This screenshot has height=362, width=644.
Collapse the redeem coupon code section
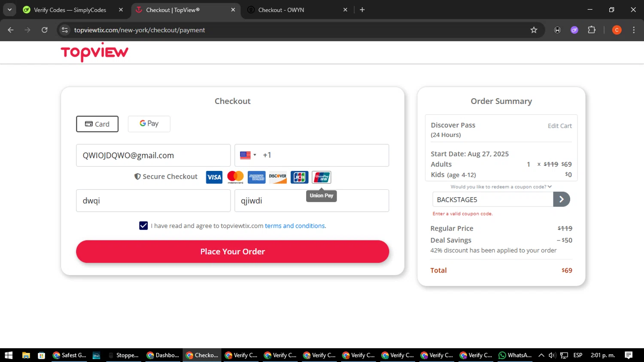(501, 187)
